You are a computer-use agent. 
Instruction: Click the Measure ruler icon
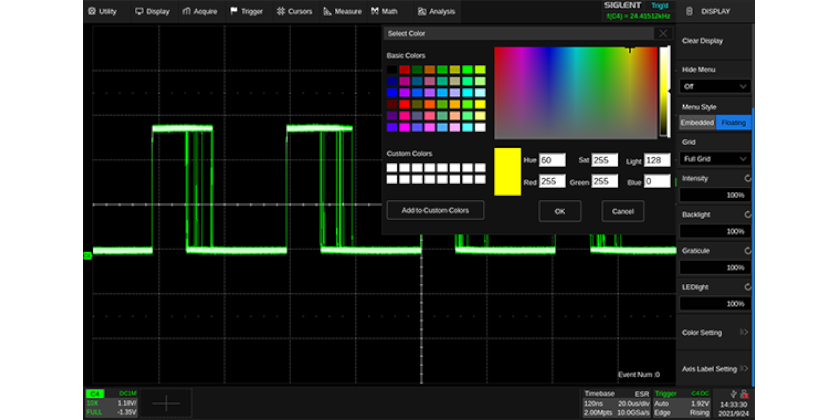click(328, 12)
